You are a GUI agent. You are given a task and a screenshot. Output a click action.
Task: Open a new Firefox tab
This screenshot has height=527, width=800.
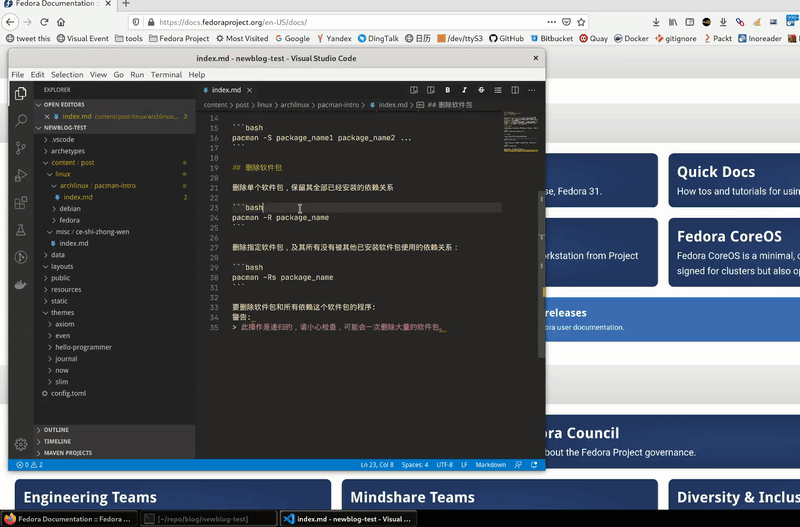pyautogui.click(x=126, y=4)
